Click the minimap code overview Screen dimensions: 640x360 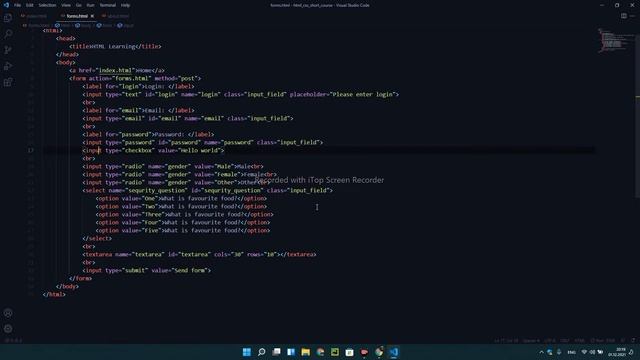pos(616,41)
